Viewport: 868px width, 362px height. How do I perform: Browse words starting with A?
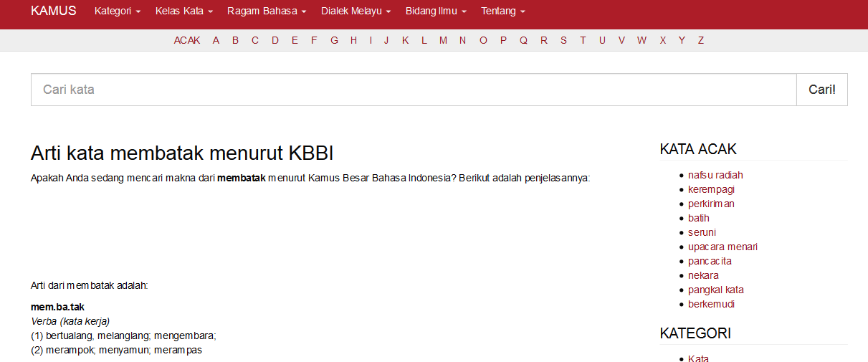pyautogui.click(x=216, y=40)
